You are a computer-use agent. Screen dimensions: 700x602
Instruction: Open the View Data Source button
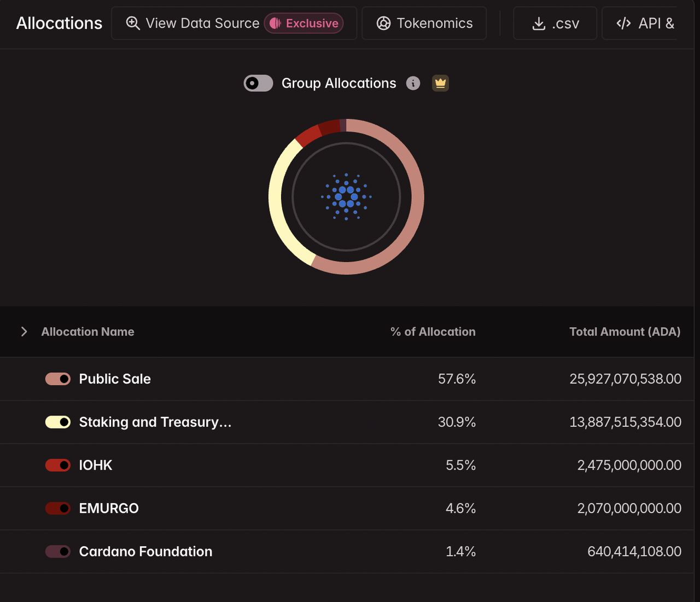(234, 23)
